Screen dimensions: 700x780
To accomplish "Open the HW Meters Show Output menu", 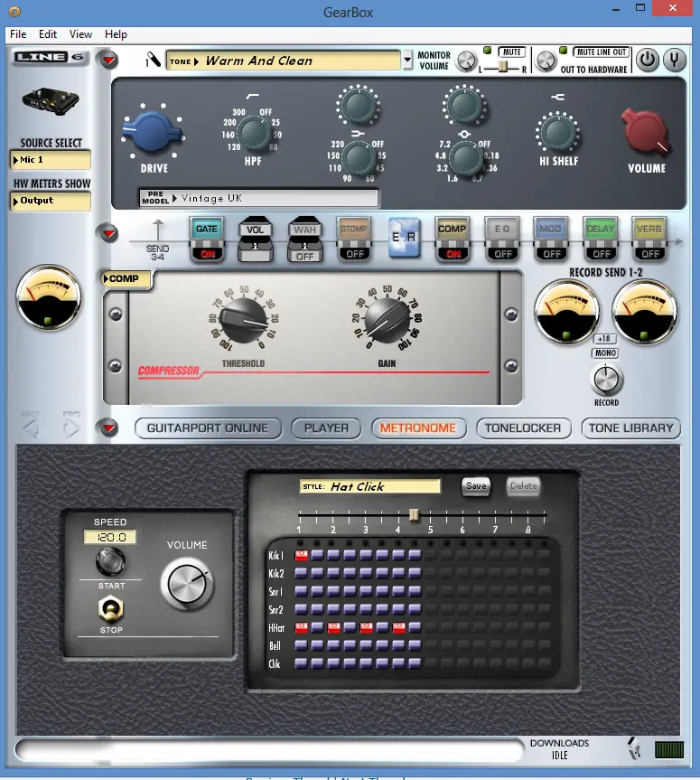I will coord(51,201).
